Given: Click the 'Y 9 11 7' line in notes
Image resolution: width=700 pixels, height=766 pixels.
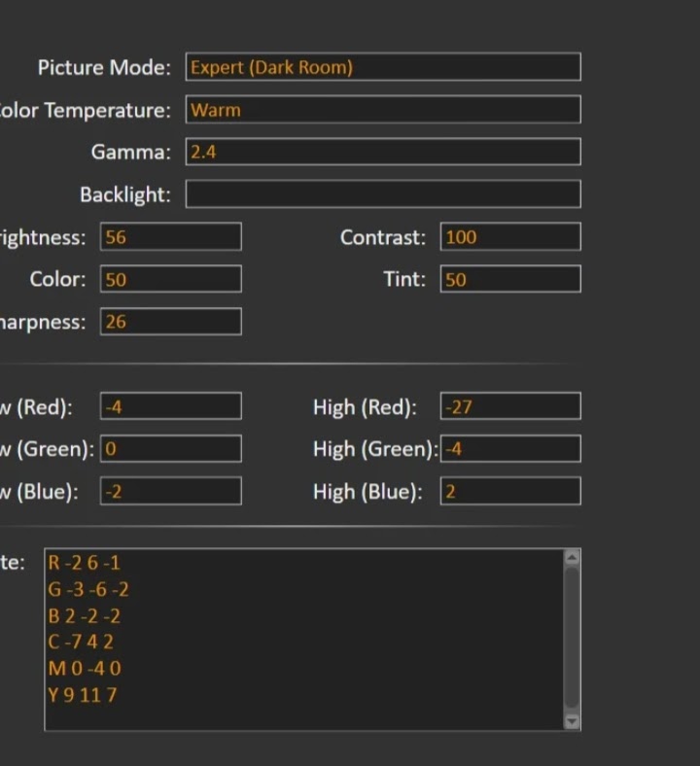Looking at the screenshot, I should [x=83, y=695].
